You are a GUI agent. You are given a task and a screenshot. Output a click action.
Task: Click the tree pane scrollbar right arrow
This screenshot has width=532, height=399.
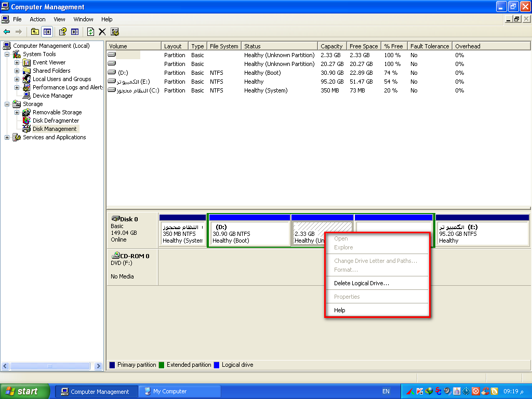[x=98, y=366]
